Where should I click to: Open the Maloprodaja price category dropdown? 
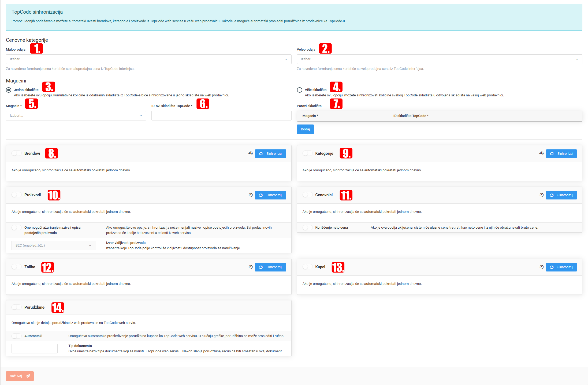[x=148, y=59]
